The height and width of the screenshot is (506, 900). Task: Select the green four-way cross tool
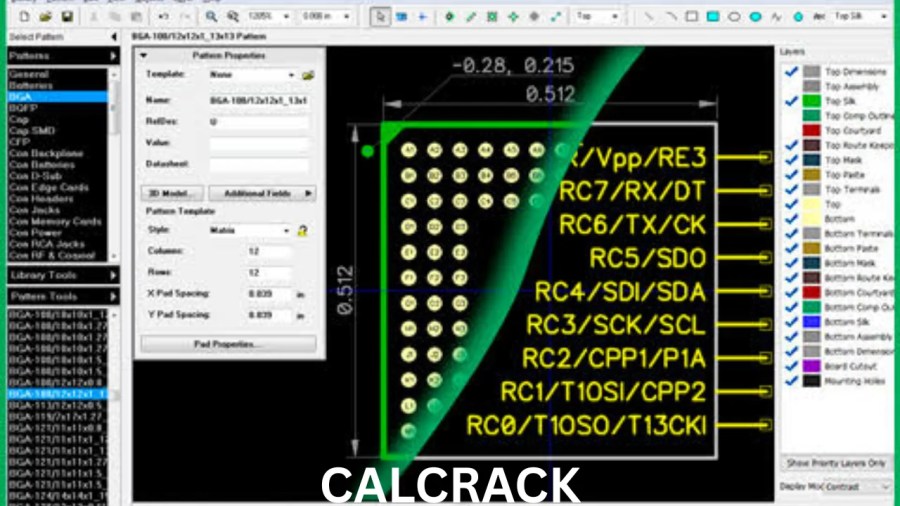(x=513, y=17)
